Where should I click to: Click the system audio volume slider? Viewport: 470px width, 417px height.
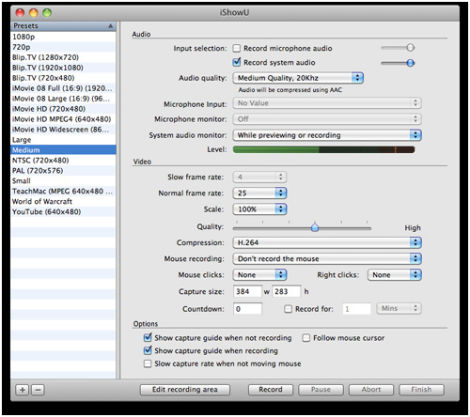(x=398, y=63)
